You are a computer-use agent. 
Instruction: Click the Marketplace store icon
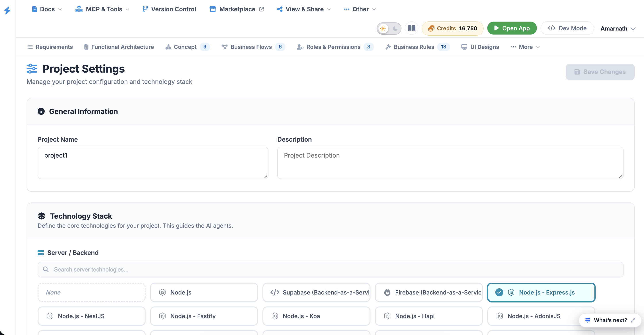click(x=212, y=9)
